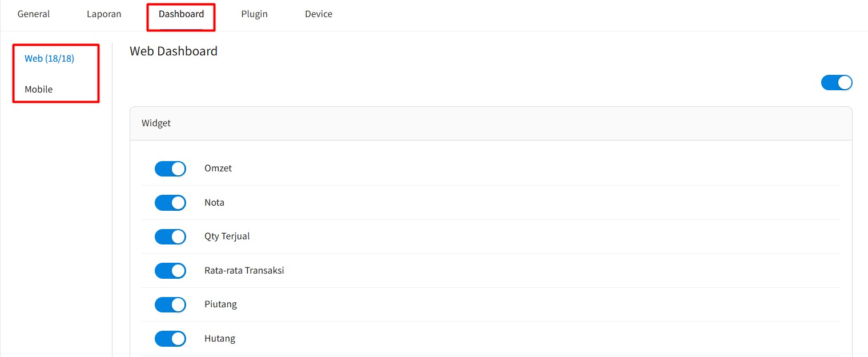868x357 pixels.
Task: Click the Nota label text
Action: [x=214, y=203]
